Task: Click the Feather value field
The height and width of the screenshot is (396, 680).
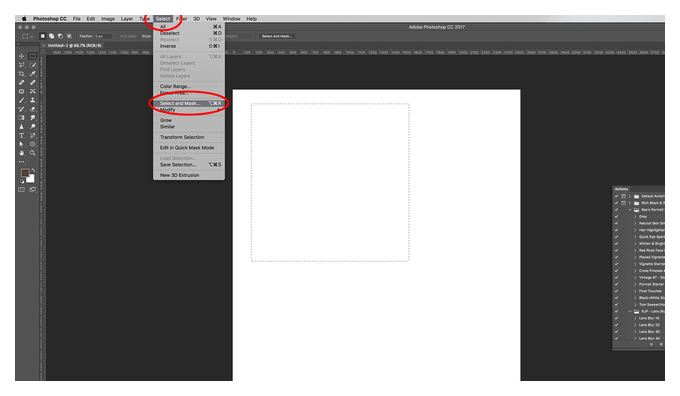Action: (x=103, y=36)
